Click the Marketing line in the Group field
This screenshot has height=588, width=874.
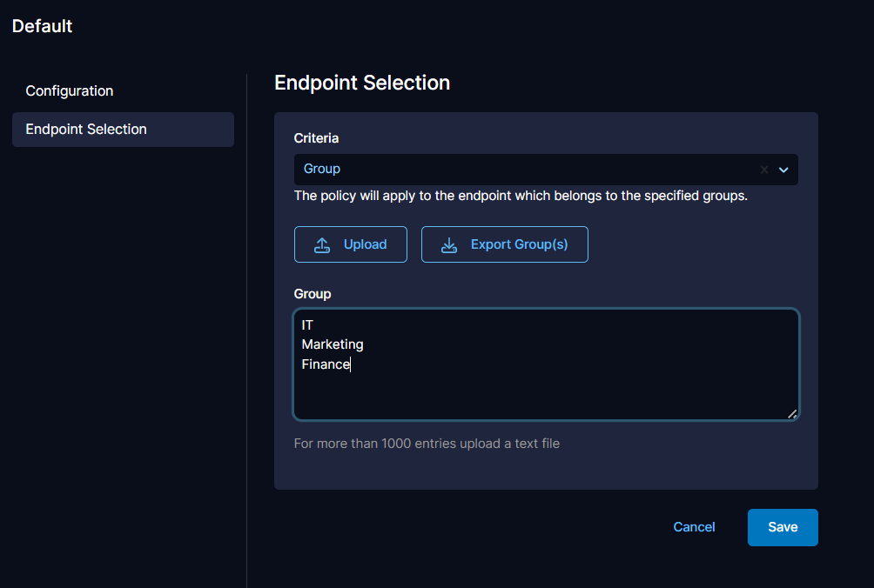click(x=332, y=344)
